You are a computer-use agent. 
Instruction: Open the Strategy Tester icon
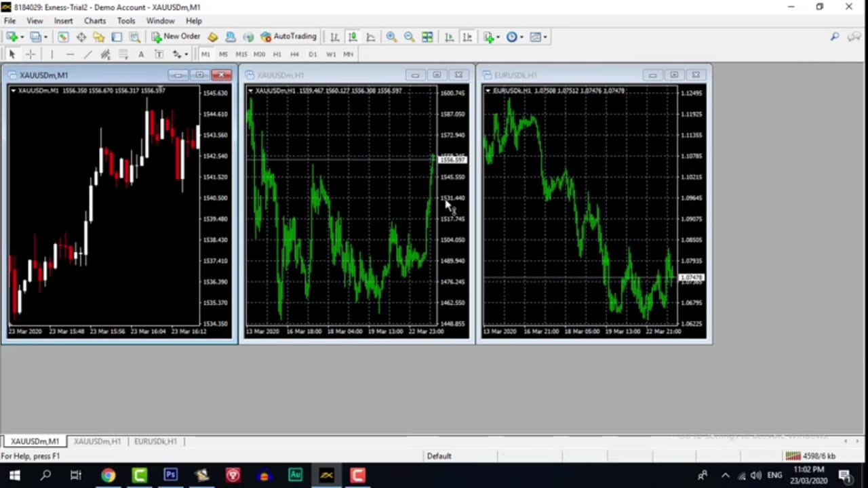pyautogui.click(x=134, y=37)
